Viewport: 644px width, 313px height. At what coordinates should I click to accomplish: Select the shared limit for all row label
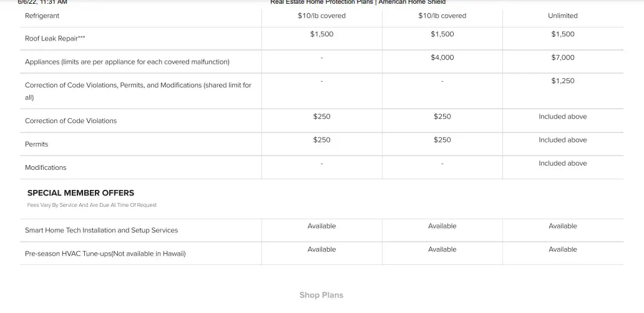click(x=138, y=91)
